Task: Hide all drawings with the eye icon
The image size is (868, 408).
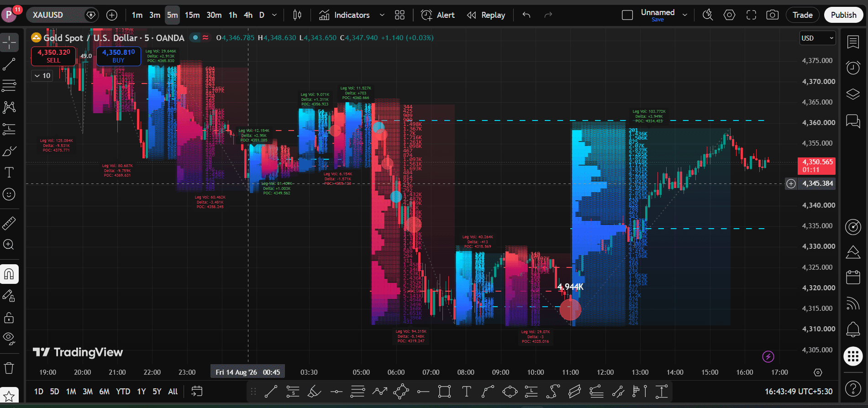Action: coord(9,338)
